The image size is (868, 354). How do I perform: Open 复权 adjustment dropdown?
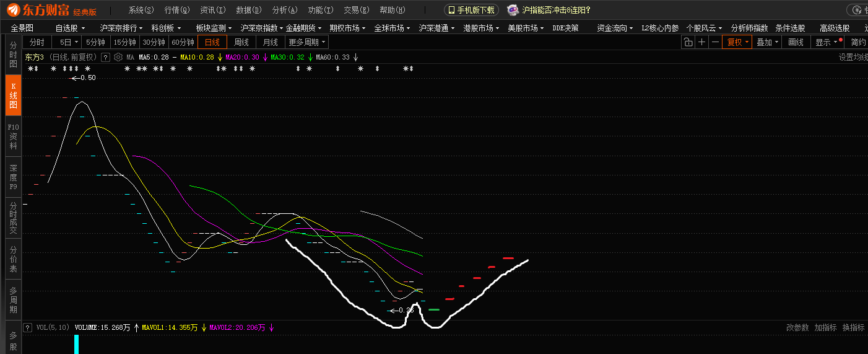pos(738,42)
